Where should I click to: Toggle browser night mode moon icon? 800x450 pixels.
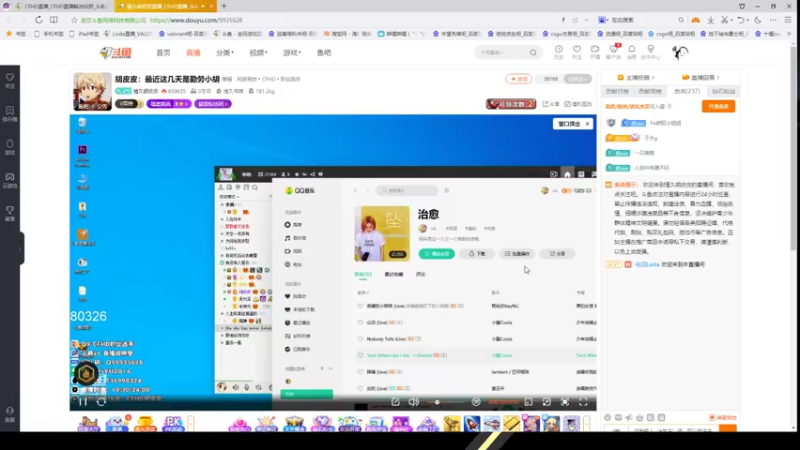[758, 20]
